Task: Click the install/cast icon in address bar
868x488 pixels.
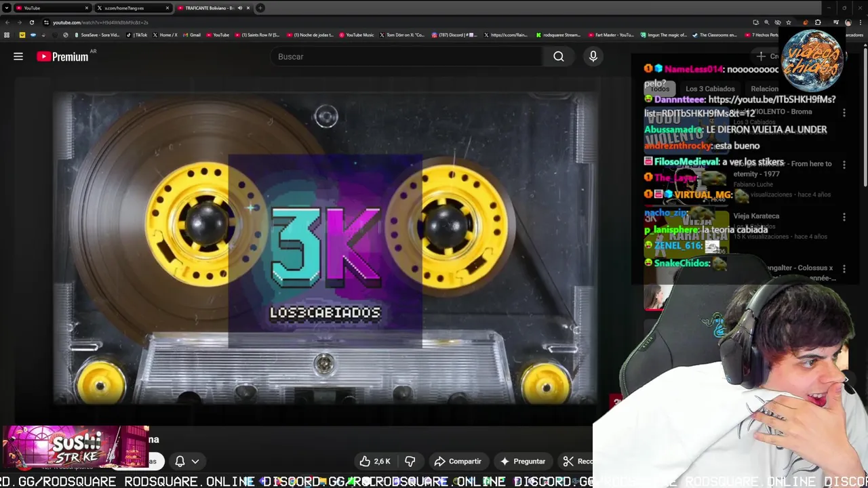Action: [x=755, y=22]
